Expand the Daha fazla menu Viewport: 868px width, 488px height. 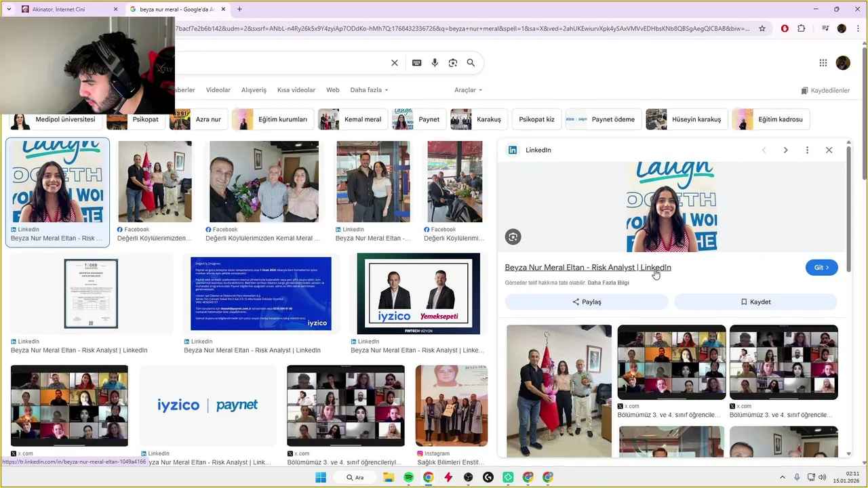(369, 90)
